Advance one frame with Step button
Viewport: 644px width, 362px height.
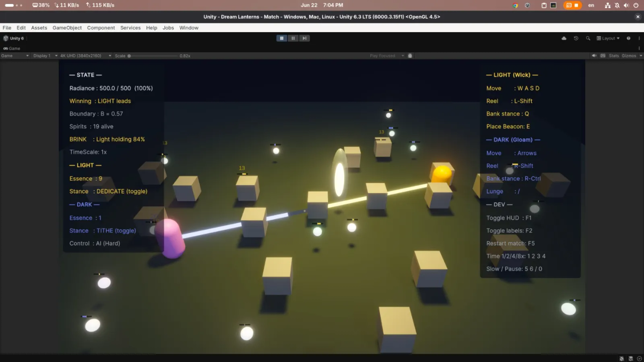[304, 38]
